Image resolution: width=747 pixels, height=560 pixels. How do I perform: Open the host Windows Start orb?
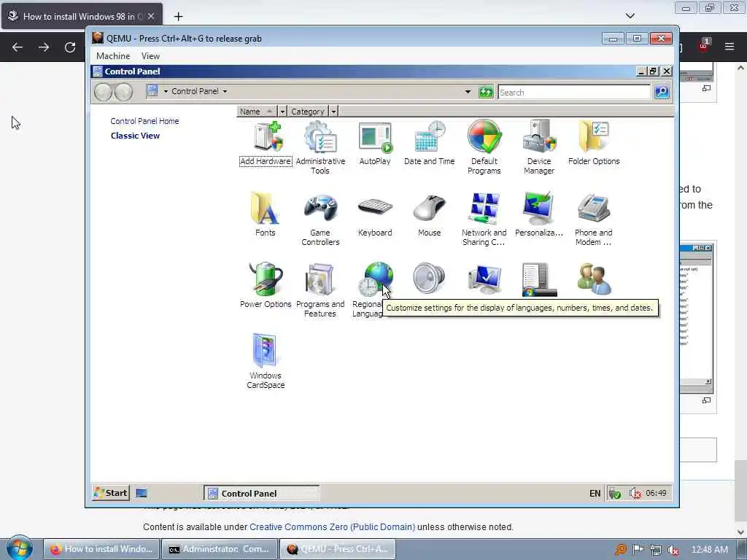[x=19, y=548]
